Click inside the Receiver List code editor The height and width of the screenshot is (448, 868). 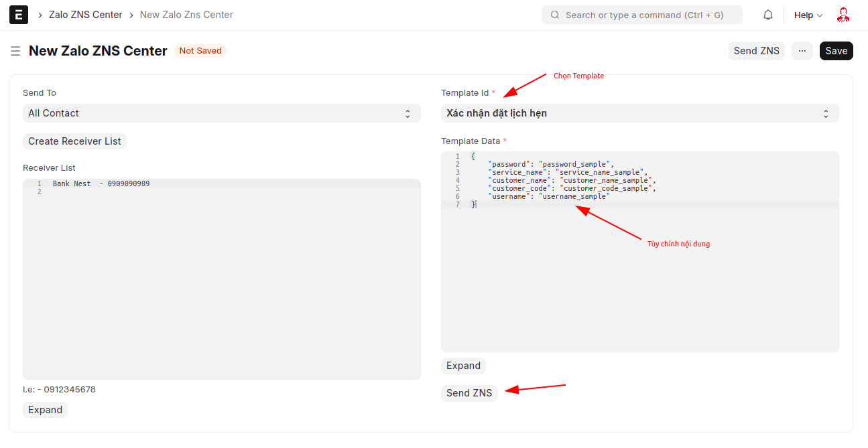point(221,281)
